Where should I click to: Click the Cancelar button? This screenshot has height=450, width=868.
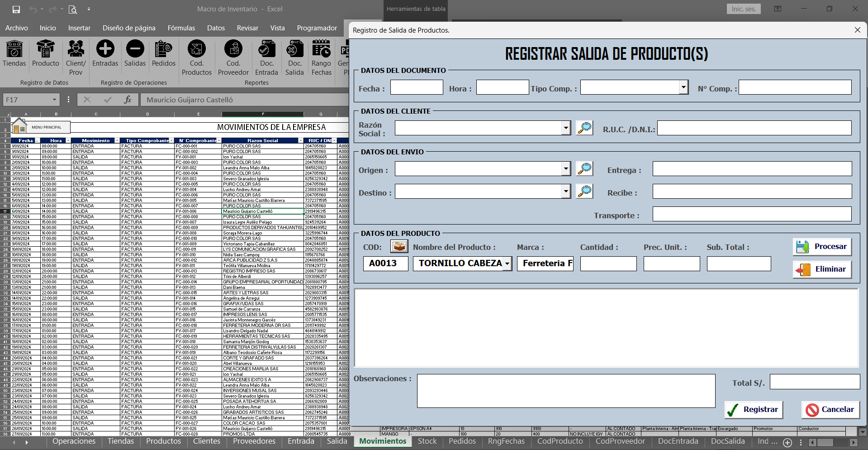coord(830,410)
